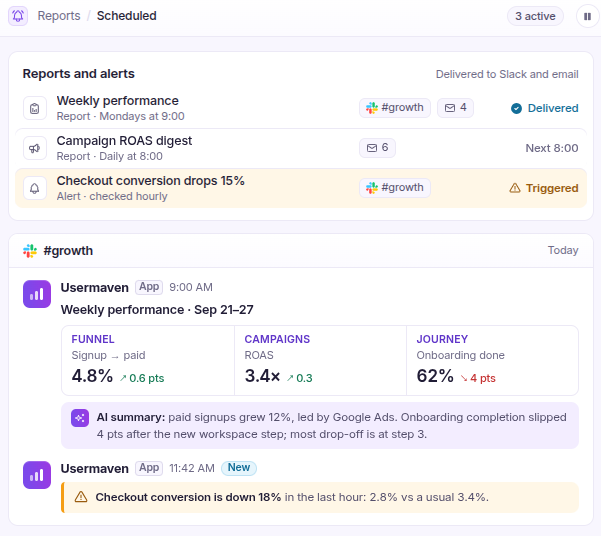Click the Triggered status label

coord(552,188)
